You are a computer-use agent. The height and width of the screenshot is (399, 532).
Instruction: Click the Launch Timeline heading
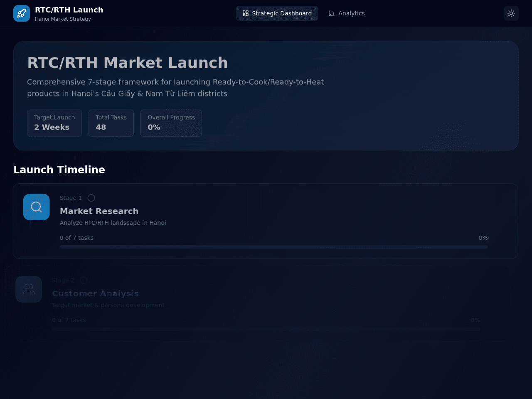pos(59,170)
